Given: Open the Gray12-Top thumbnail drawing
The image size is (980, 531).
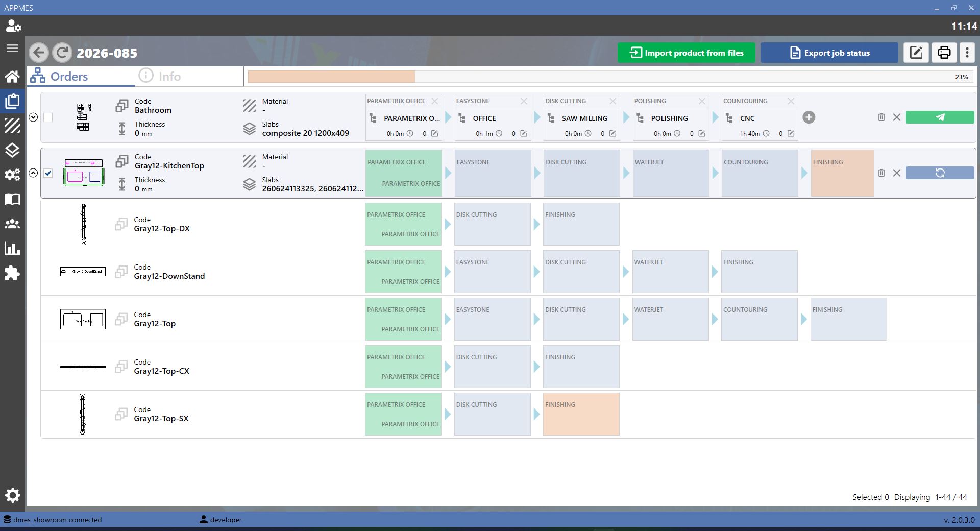Looking at the screenshot, I should (x=83, y=319).
